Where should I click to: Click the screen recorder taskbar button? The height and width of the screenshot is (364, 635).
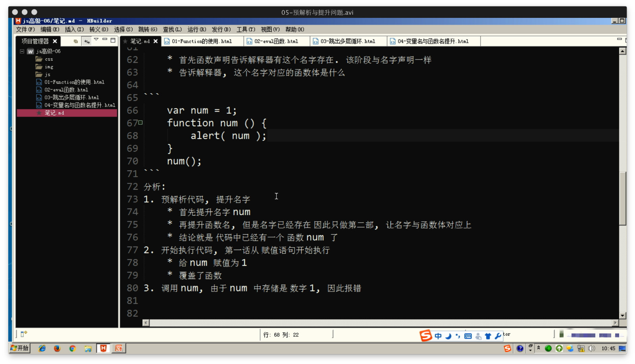point(119,348)
